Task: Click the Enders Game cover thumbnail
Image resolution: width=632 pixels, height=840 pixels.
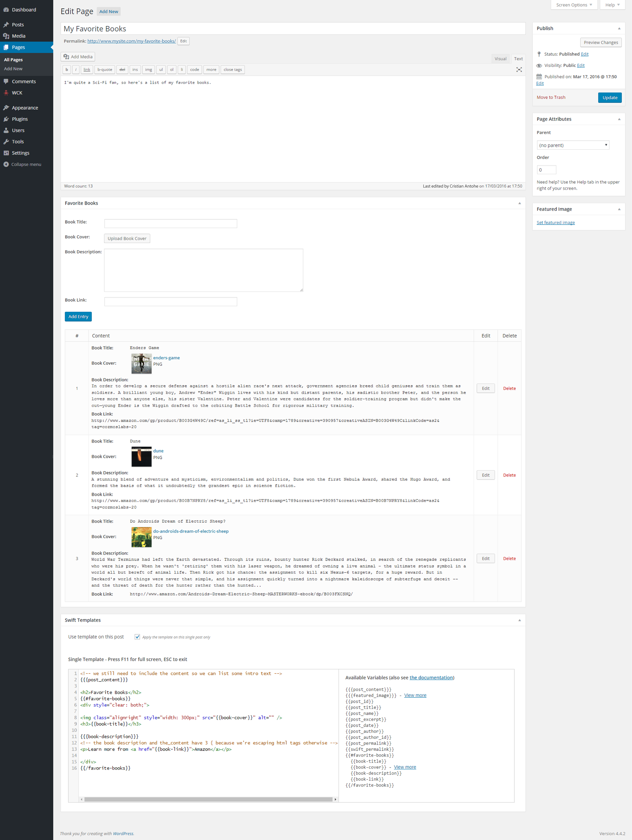Action: (141, 364)
